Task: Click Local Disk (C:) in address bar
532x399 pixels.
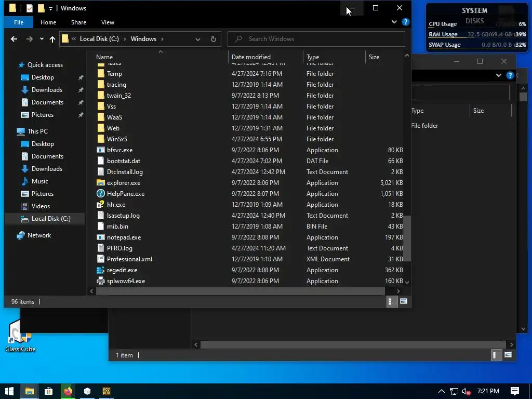Action: click(99, 39)
